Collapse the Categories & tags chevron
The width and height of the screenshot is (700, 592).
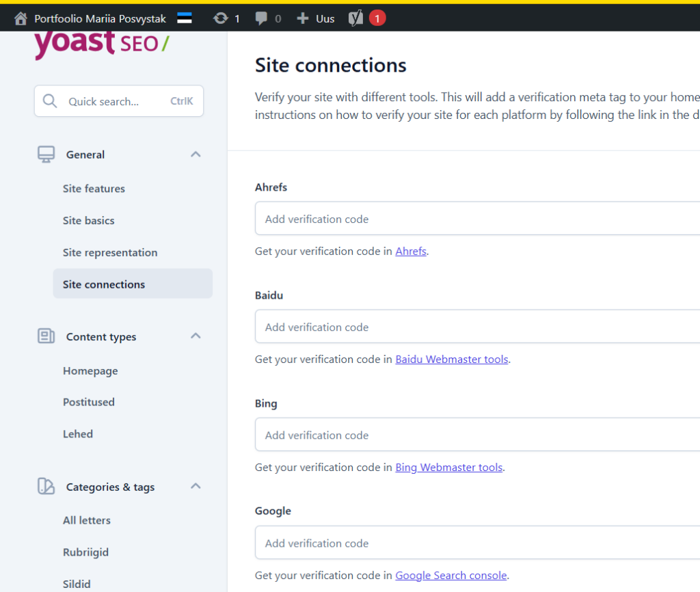[196, 487]
